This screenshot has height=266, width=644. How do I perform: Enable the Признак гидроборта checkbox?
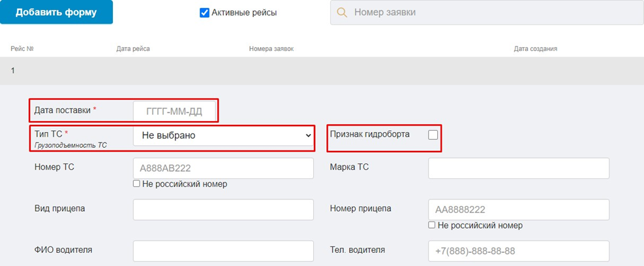pos(433,135)
